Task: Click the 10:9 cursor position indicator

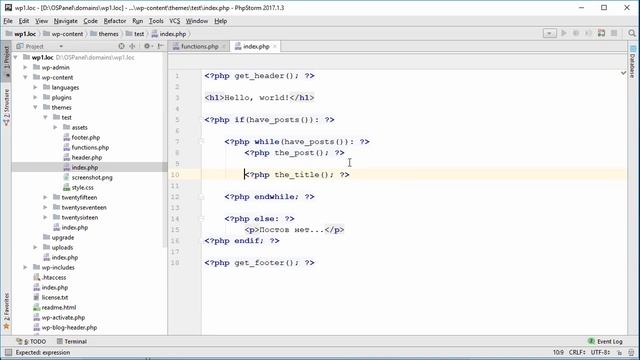Action: 558,352
